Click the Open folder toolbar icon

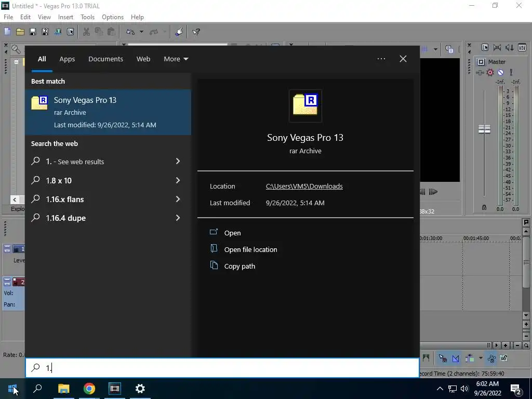pyautogui.click(x=20, y=32)
